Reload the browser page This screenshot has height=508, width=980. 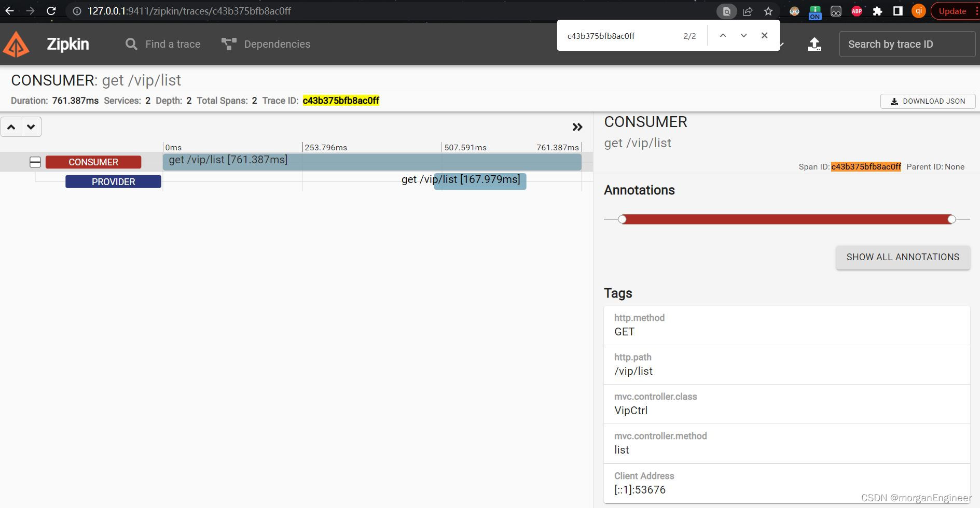tap(51, 11)
